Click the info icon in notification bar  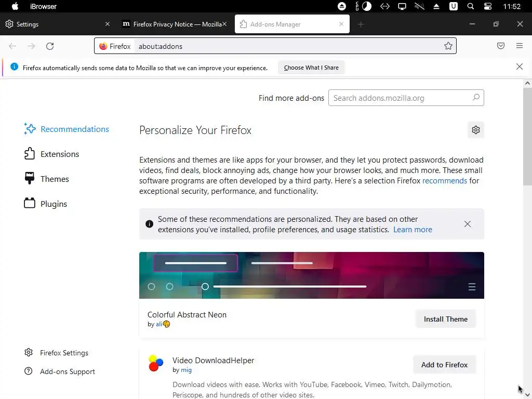(14, 66)
